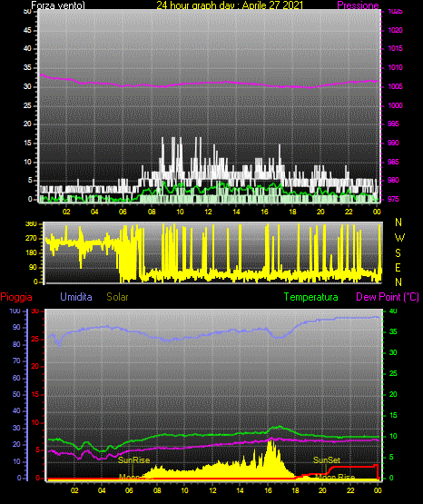Click pressure axis value '990'
The width and height of the screenshot is (423, 504).
pos(393,143)
